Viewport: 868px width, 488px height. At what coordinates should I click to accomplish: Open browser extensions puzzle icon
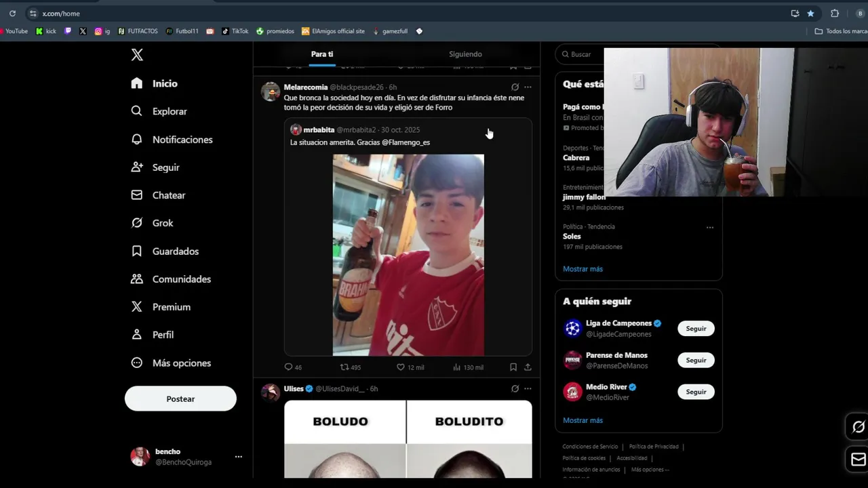point(835,14)
